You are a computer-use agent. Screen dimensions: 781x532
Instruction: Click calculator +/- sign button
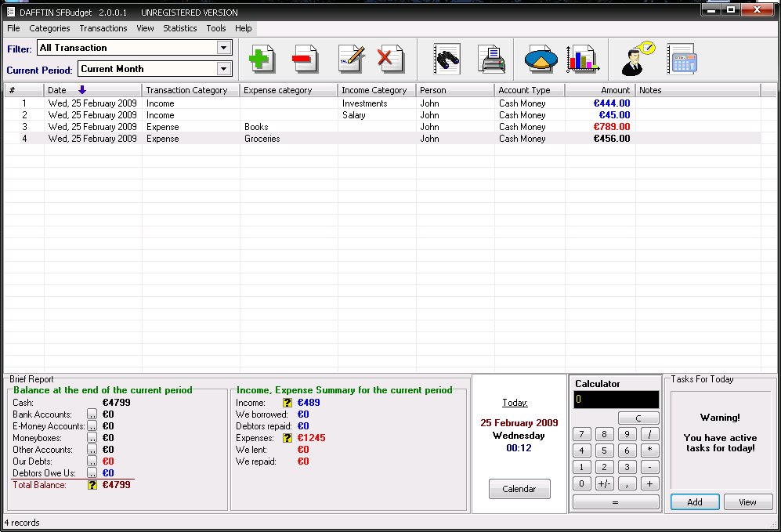tap(604, 483)
